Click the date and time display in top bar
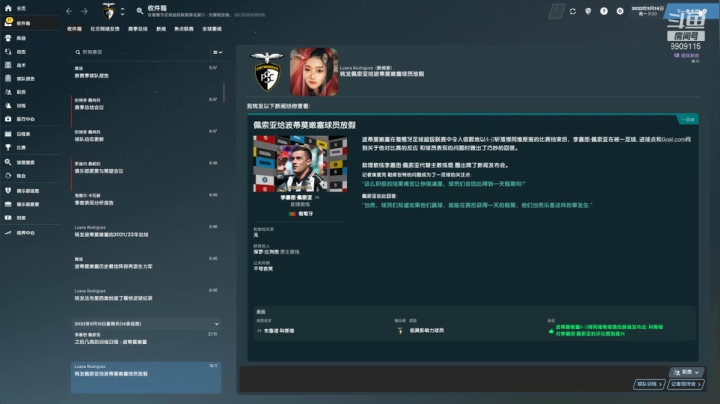Image resolution: width=720 pixels, height=404 pixels. point(647,11)
